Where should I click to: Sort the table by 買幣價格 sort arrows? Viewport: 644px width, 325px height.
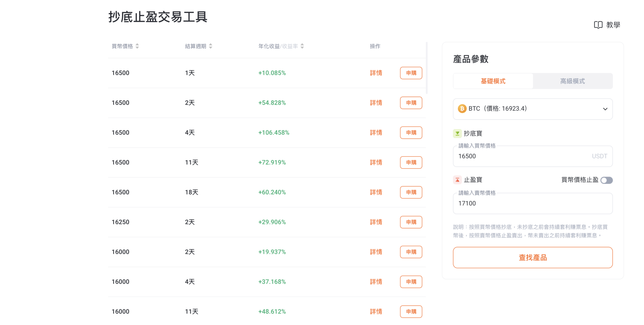[137, 46]
